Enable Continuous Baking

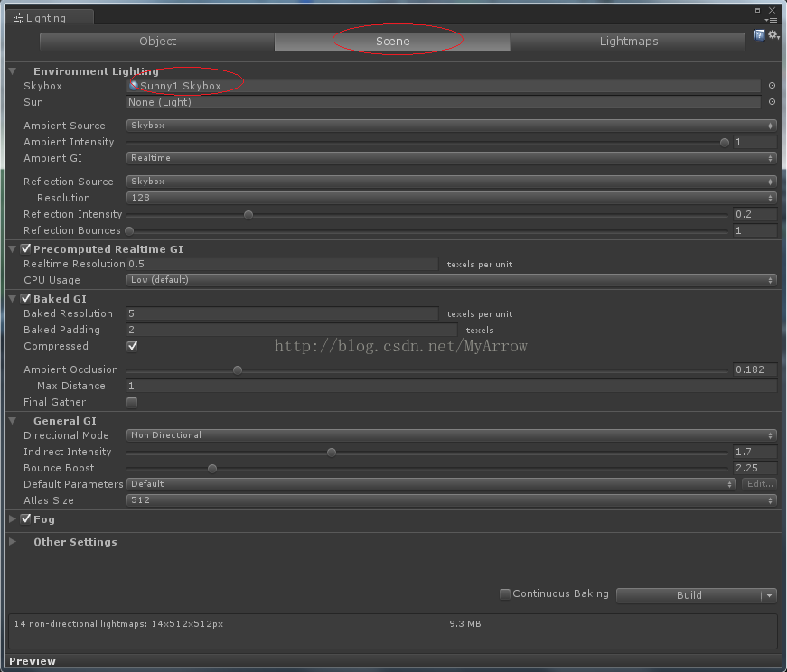point(505,594)
